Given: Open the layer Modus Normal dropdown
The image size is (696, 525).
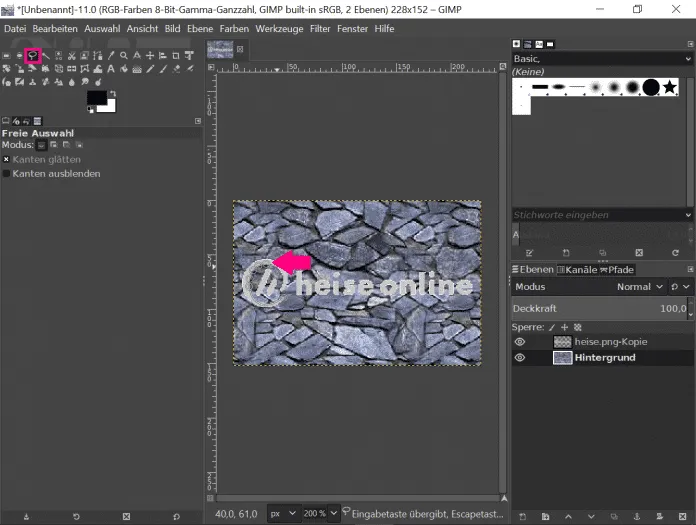Looking at the screenshot, I should [639, 287].
